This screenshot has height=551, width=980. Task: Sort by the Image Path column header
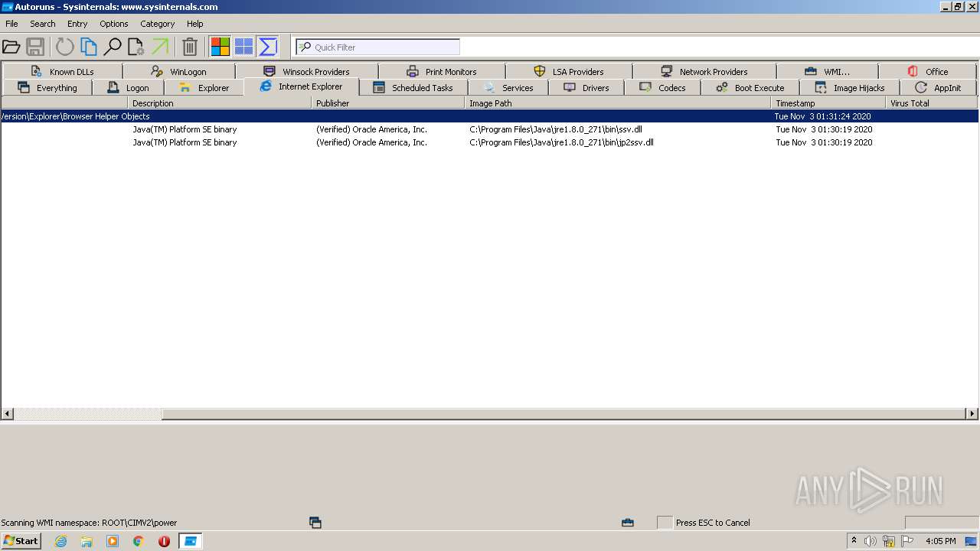[x=618, y=103]
